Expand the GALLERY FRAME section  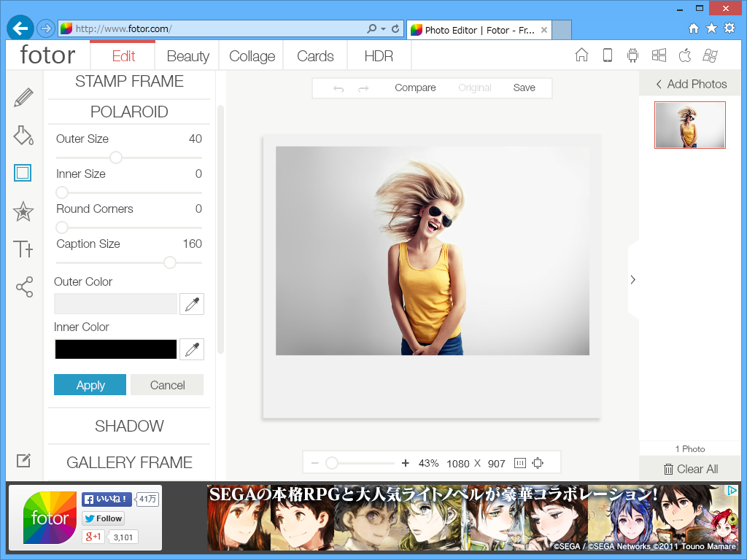click(x=128, y=462)
